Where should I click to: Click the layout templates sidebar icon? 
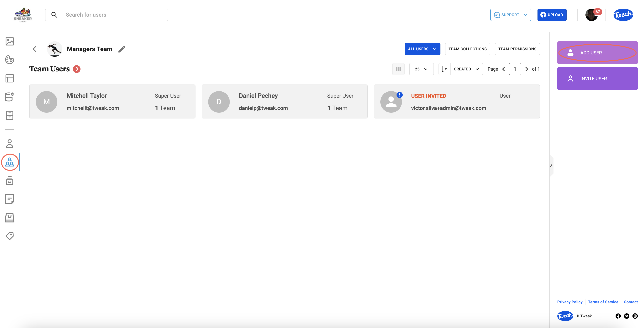[9, 78]
